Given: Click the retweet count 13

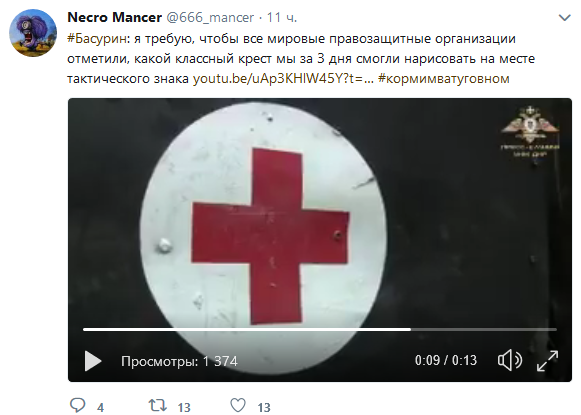Looking at the screenshot, I should [184, 408].
